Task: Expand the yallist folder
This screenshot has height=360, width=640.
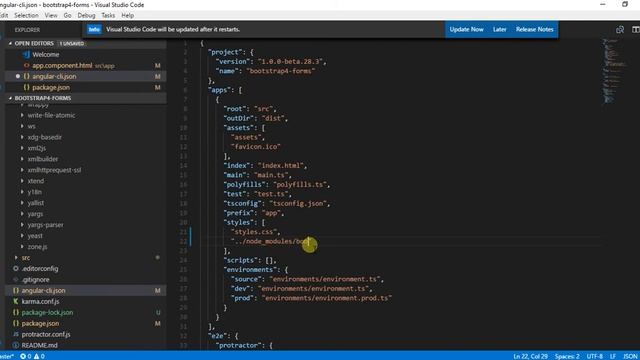Action: [x=36, y=203]
